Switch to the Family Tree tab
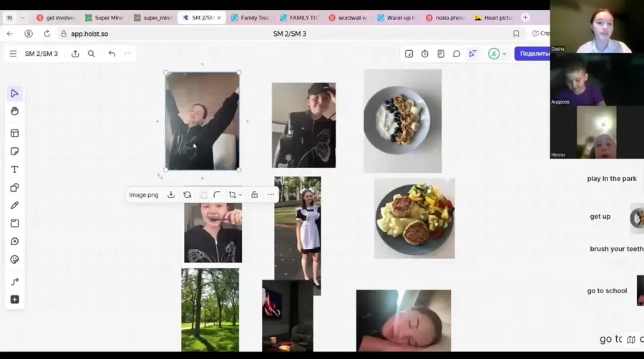The width and height of the screenshot is (644, 359). (250, 18)
